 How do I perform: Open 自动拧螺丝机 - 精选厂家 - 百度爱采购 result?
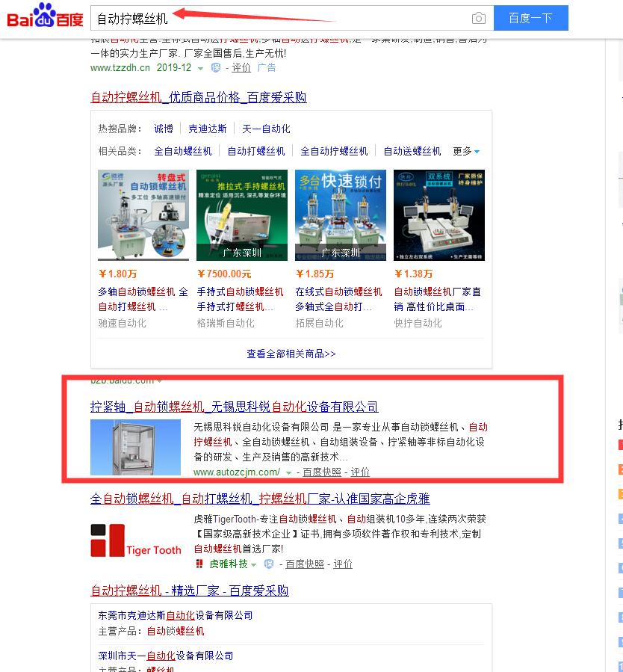(190, 591)
